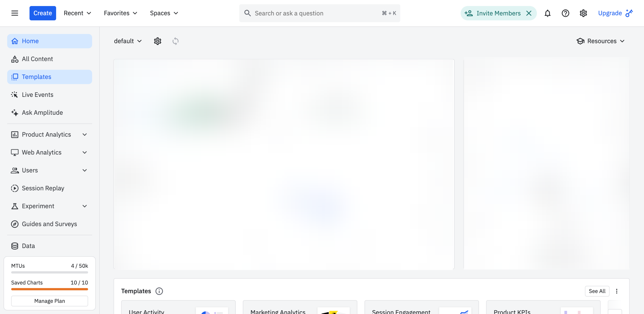Image resolution: width=644 pixels, height=314 pixels.
Task: Click the Manage Plan button
Action: 50,301
